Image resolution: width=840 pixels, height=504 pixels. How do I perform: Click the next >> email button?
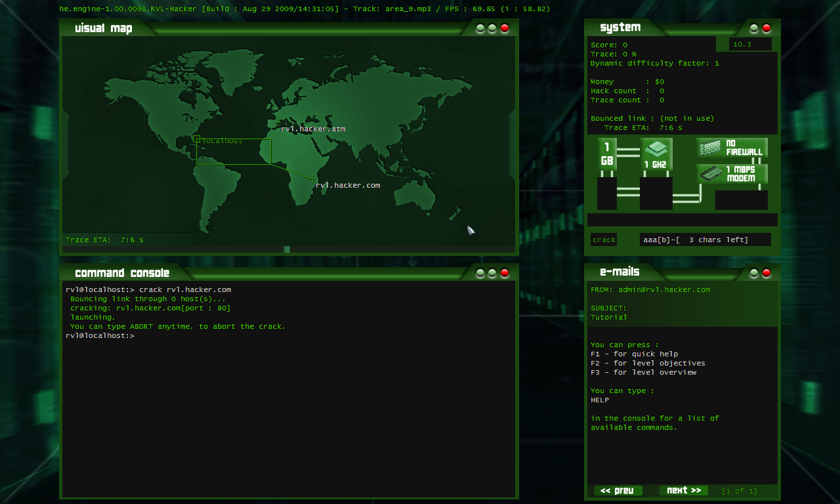click(x=684, y=490)
